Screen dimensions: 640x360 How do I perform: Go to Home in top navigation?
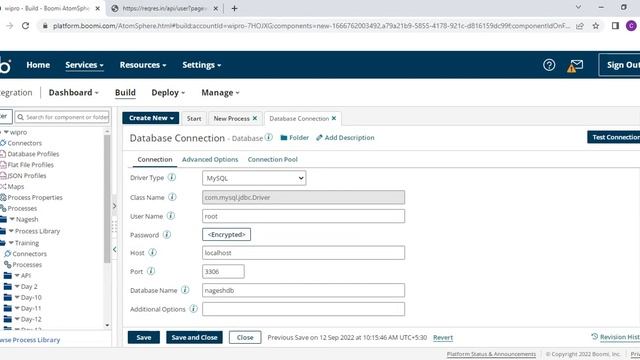point(38,65)
